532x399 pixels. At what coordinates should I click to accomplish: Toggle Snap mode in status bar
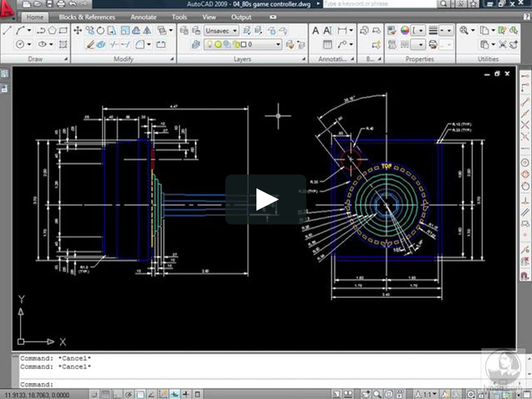[x=95, y=394]
